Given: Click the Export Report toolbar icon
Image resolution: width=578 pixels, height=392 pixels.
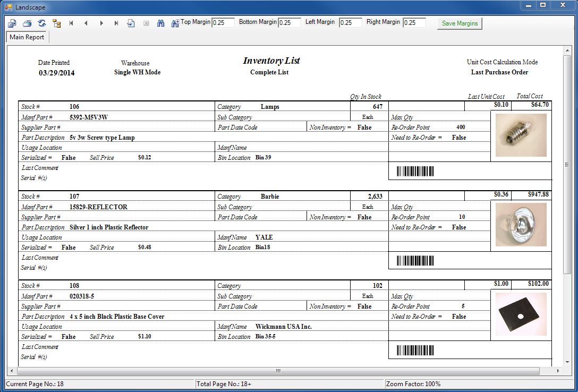Looking at the screenshot, I should click(12, 23).
